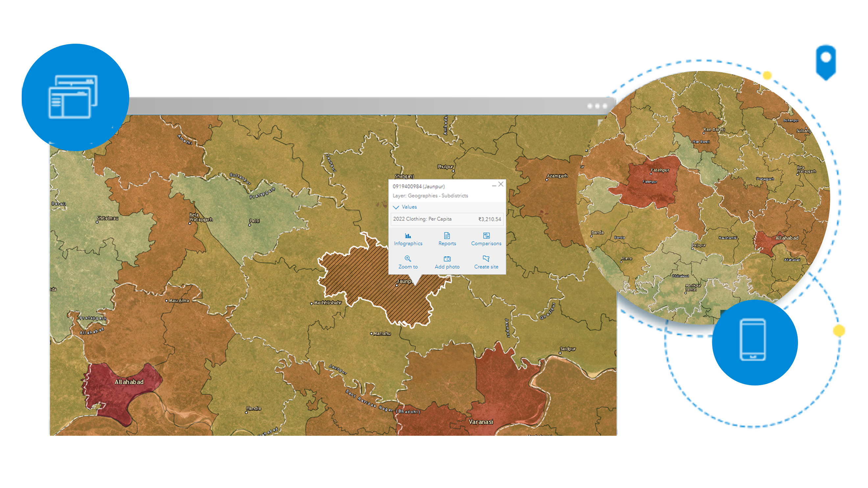
Task: Click the Patti town label
Action: click(254, 221)
